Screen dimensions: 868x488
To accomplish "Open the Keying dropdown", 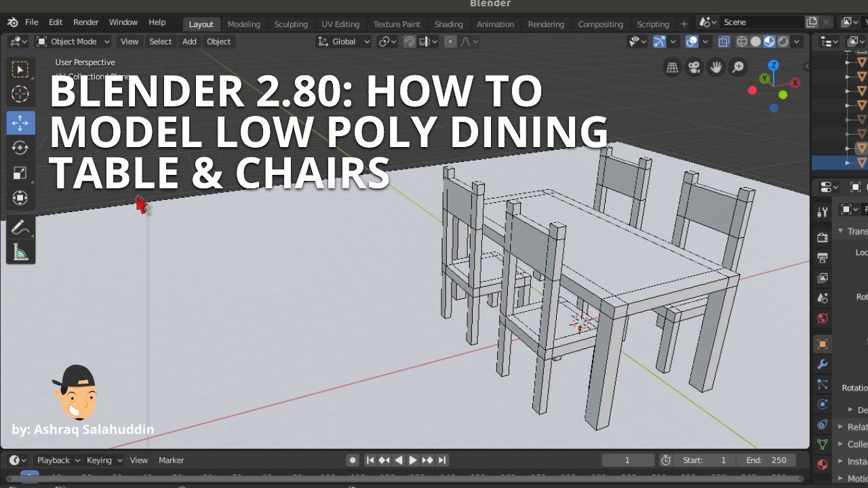I will [104, 460].
